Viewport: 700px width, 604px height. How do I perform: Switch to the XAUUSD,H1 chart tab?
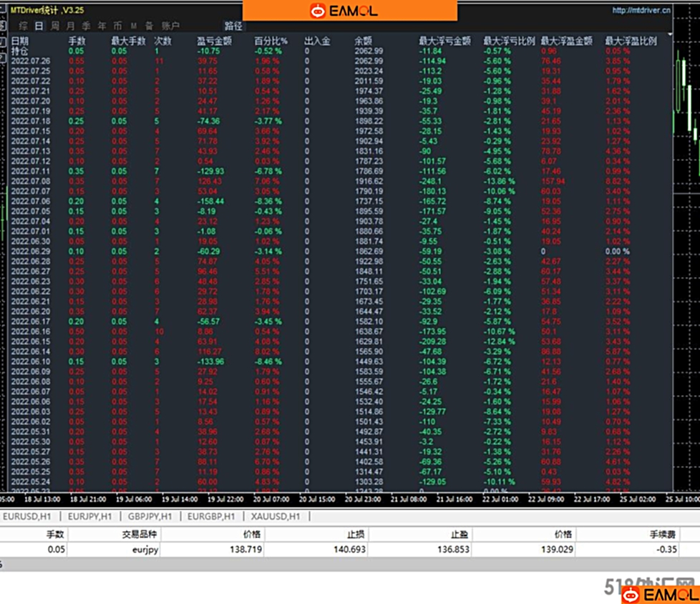tap(275, 516)
